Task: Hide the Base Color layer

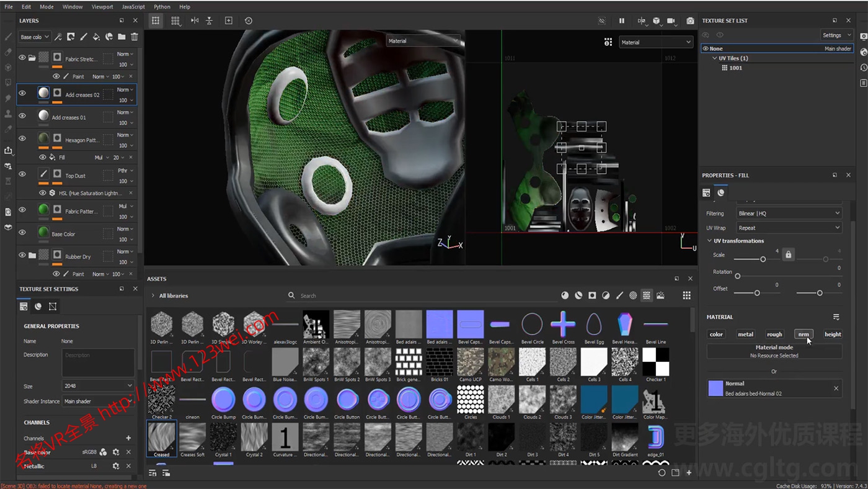Action: pos(22,233)
